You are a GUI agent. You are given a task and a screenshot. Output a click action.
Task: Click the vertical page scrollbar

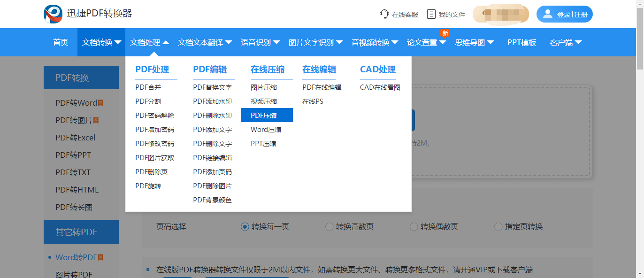[640, 139]
